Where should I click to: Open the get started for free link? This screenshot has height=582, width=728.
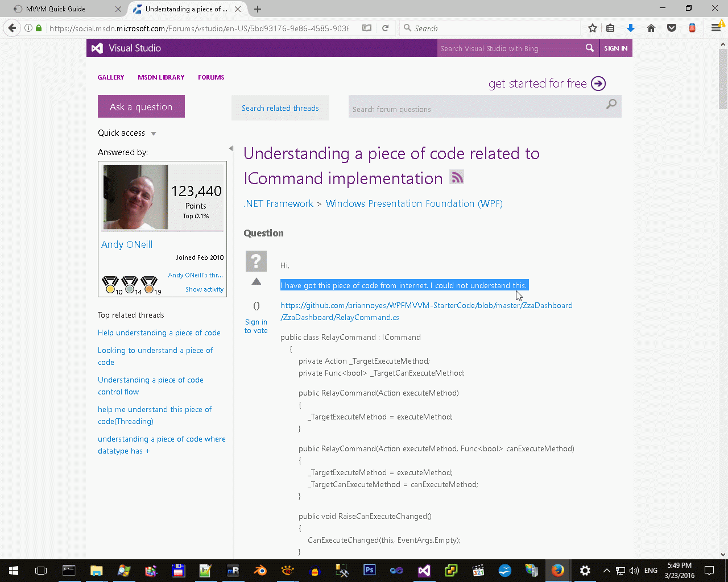point(537,84)
